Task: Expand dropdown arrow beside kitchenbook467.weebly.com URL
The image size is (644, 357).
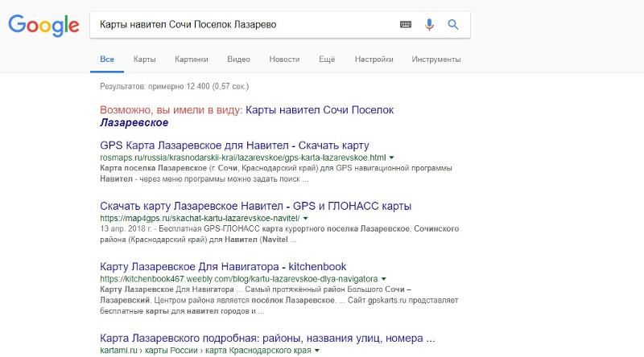Action: [x=384, y=279]
